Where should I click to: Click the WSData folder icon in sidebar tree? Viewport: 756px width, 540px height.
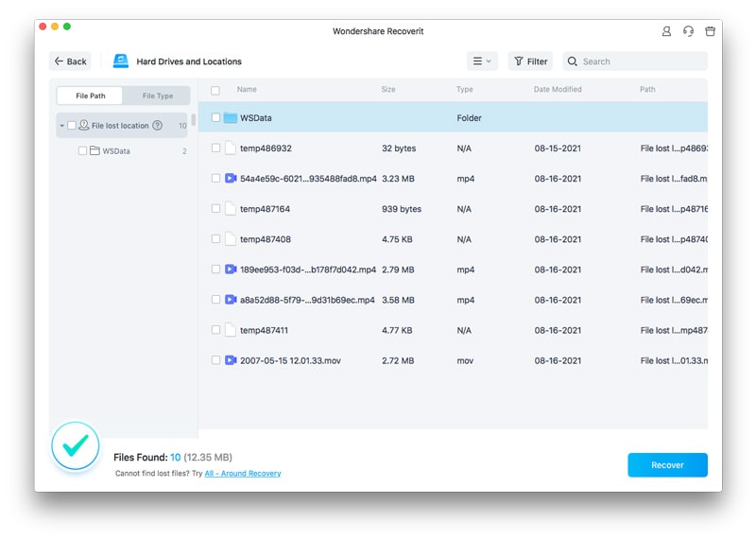pyautogui.click(x=95, y=151)
